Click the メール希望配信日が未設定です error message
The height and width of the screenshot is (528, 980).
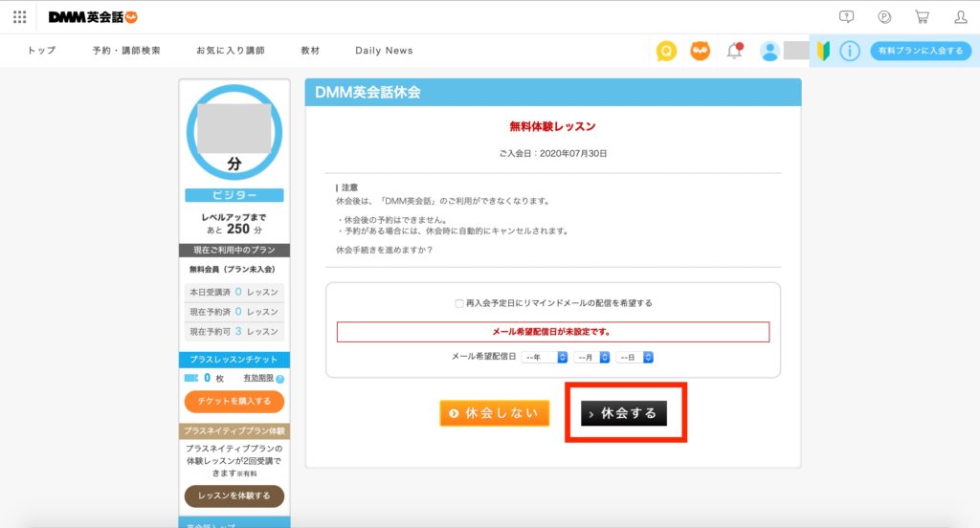(x=553, y=332)
